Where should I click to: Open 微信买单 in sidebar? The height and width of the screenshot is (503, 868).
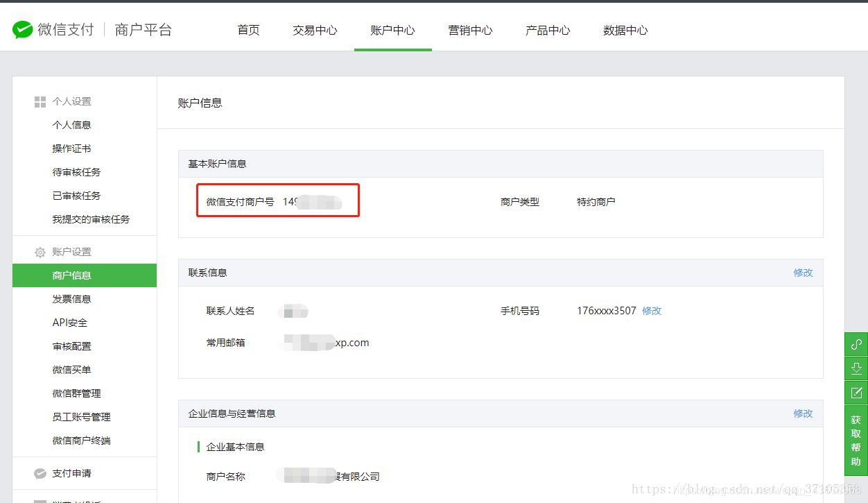point(72,370)
